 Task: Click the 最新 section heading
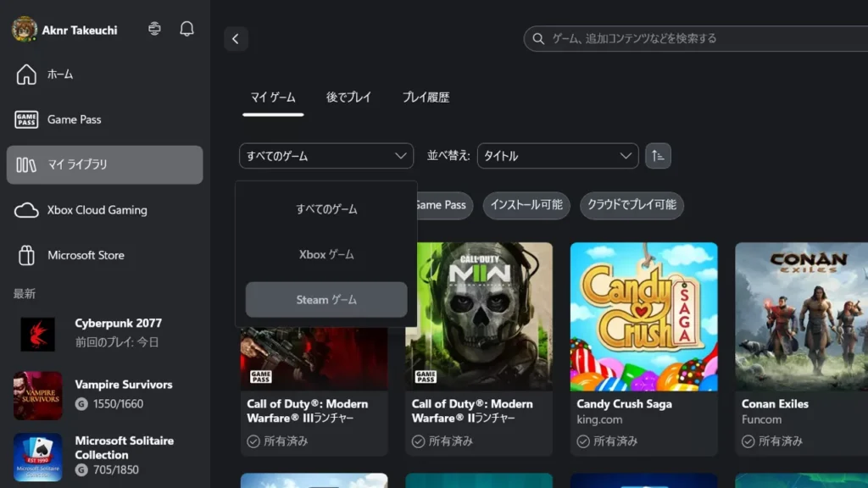(x=25, y=294)
